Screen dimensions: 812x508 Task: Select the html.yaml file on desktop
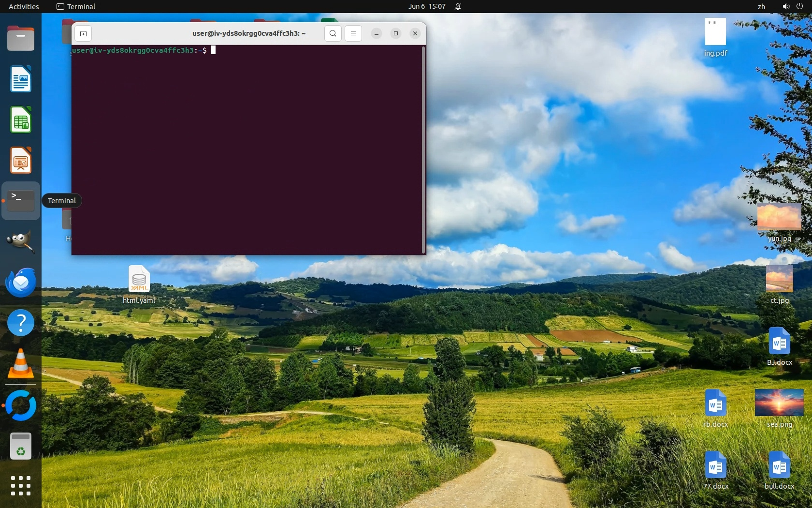(139, 279)
